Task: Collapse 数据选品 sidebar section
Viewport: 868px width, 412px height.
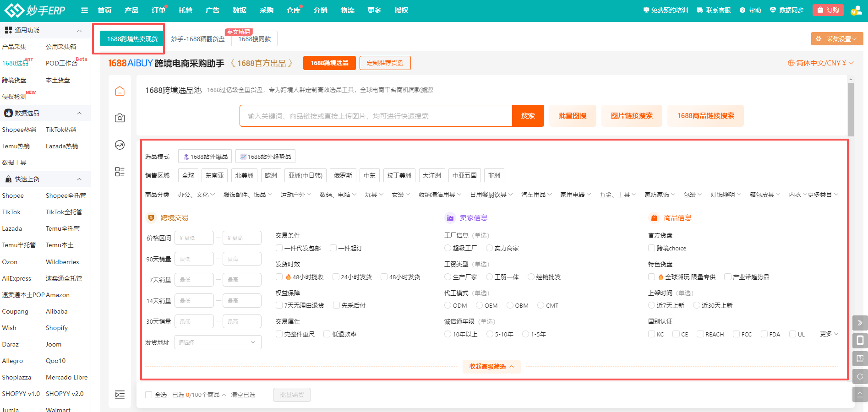Action: 79,113
